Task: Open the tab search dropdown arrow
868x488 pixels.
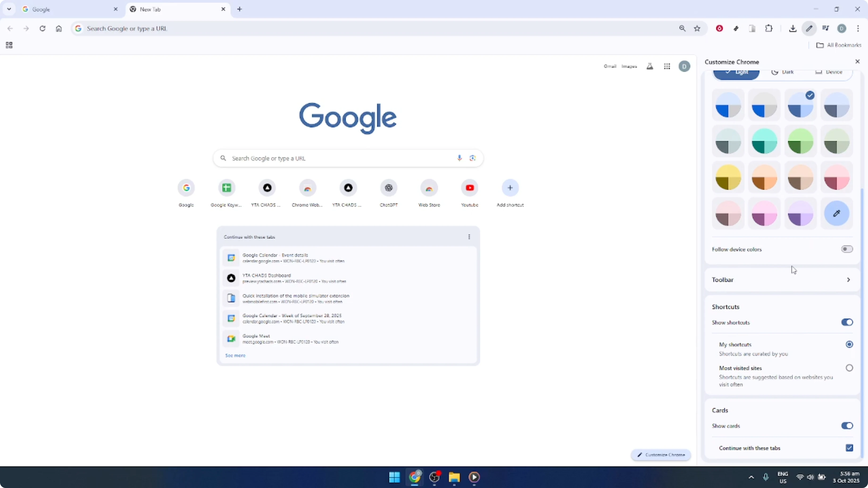Action: [9, 9]
